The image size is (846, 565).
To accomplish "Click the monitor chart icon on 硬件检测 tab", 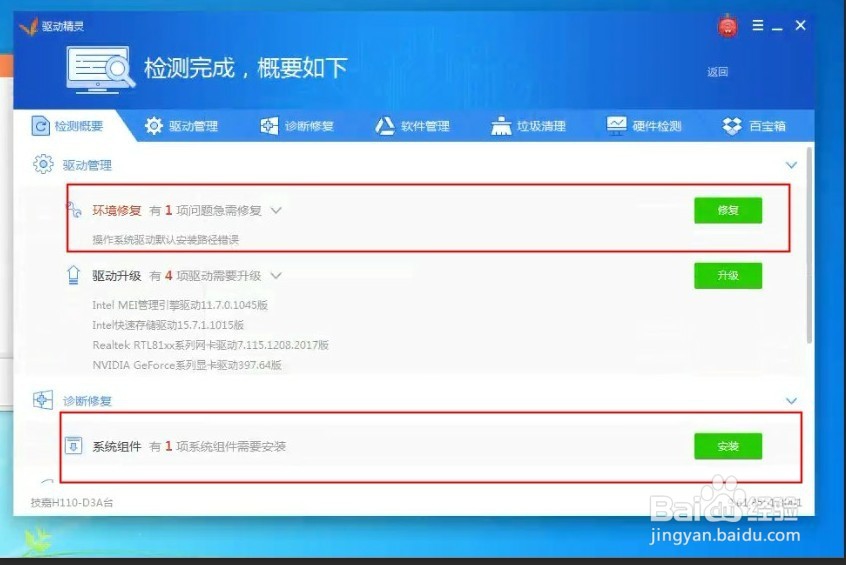I will 616,125.
